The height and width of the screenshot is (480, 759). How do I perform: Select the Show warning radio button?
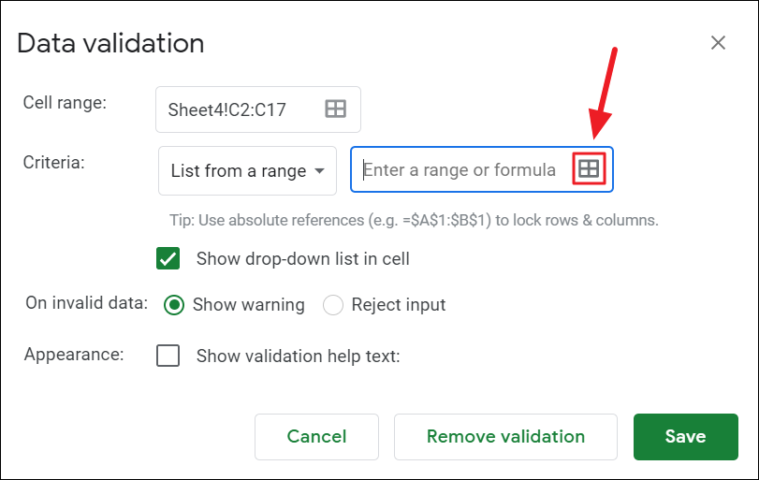[174, 305]
